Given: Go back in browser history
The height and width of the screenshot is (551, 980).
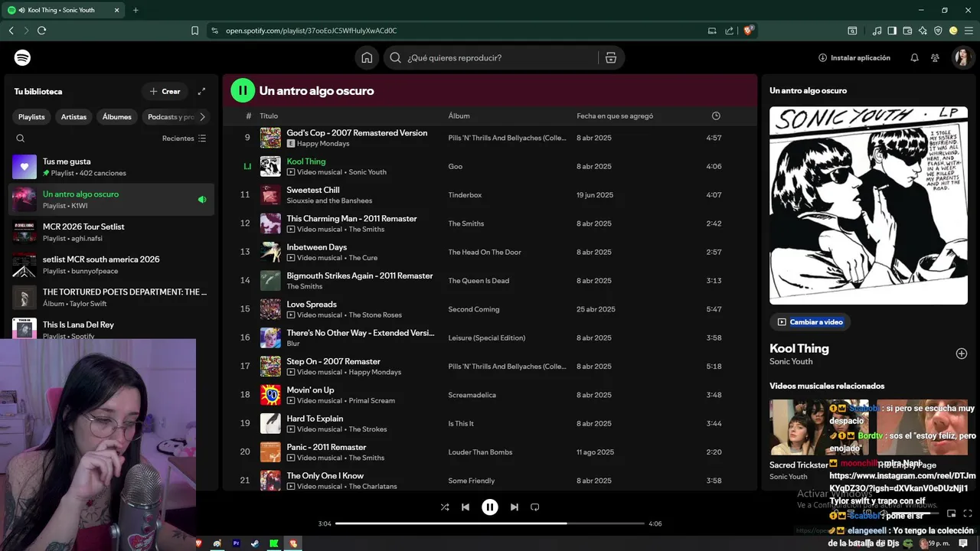Looking at the screenshot, I should (x=11, y=31).
